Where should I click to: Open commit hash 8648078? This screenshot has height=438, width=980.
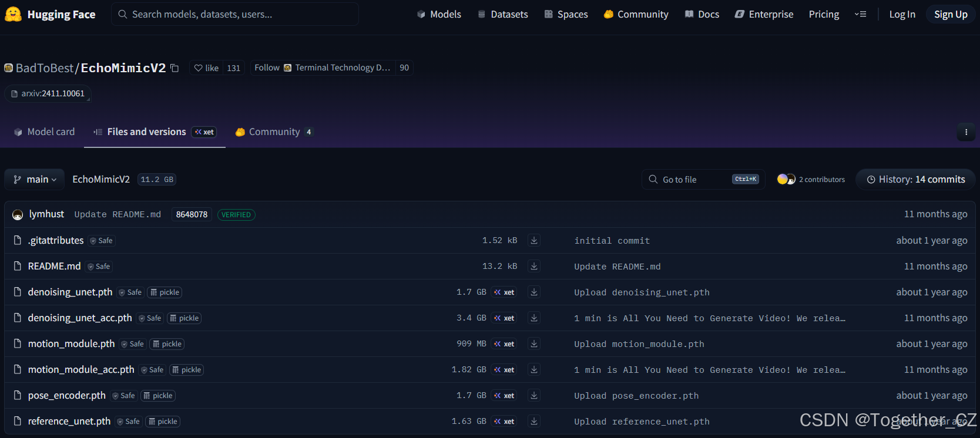point(192,215)
